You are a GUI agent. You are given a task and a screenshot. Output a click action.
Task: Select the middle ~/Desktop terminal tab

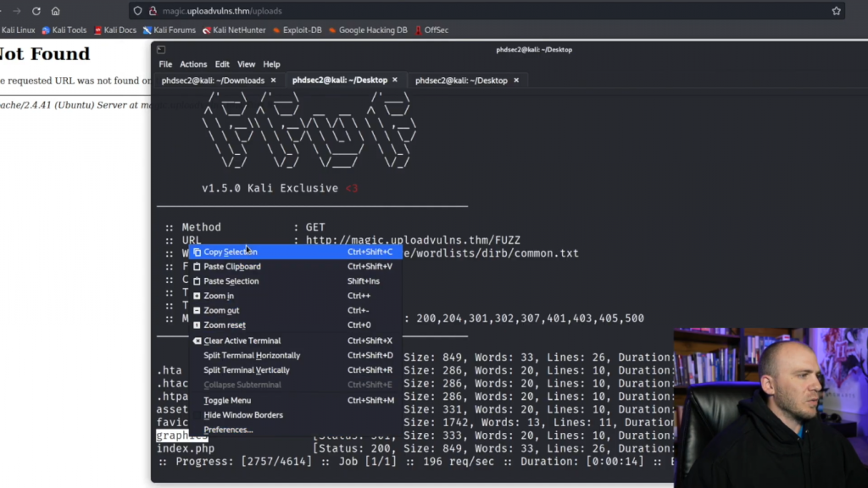340,80
